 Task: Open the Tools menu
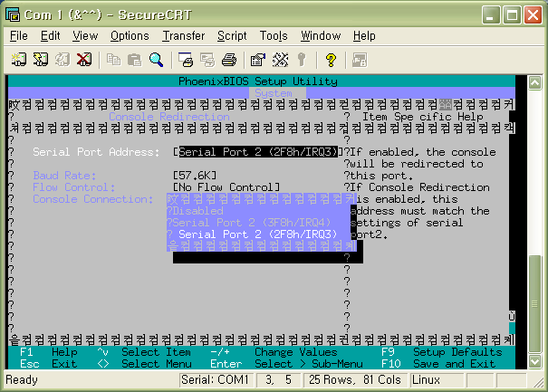pos(274,35)
